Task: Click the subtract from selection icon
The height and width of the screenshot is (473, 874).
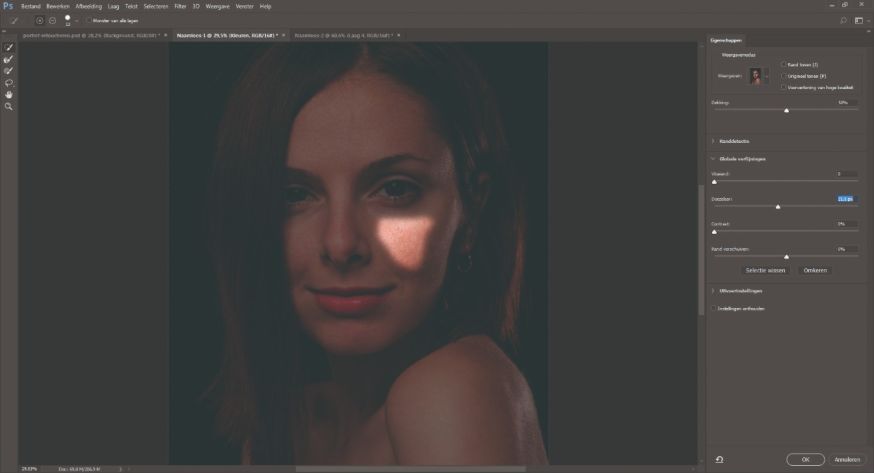Action: 53,20
